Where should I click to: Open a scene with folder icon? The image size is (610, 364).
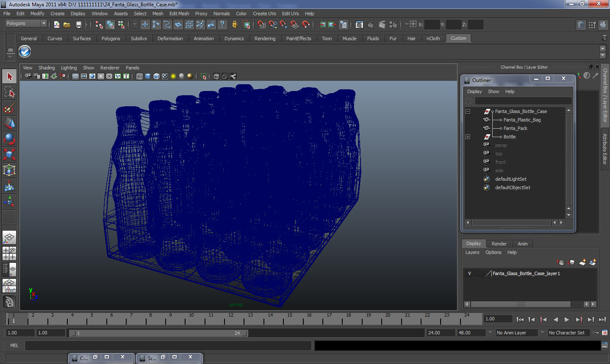coord(67,25)
